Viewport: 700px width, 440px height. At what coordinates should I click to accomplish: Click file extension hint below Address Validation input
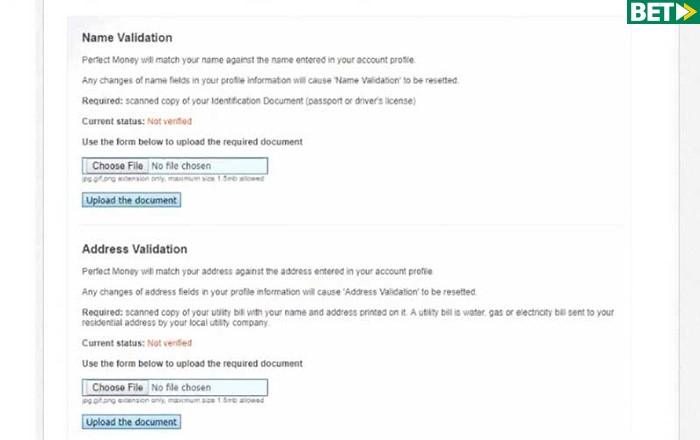(x=172, y=401)
